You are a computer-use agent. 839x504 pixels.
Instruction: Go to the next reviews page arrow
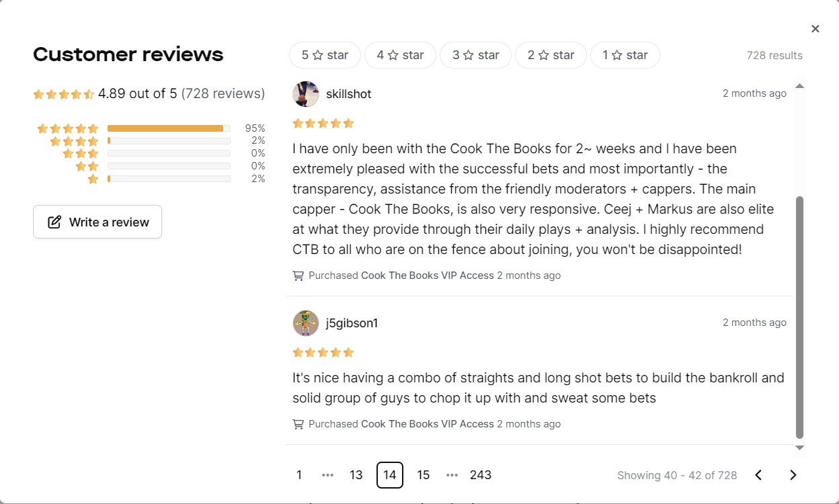793,475
